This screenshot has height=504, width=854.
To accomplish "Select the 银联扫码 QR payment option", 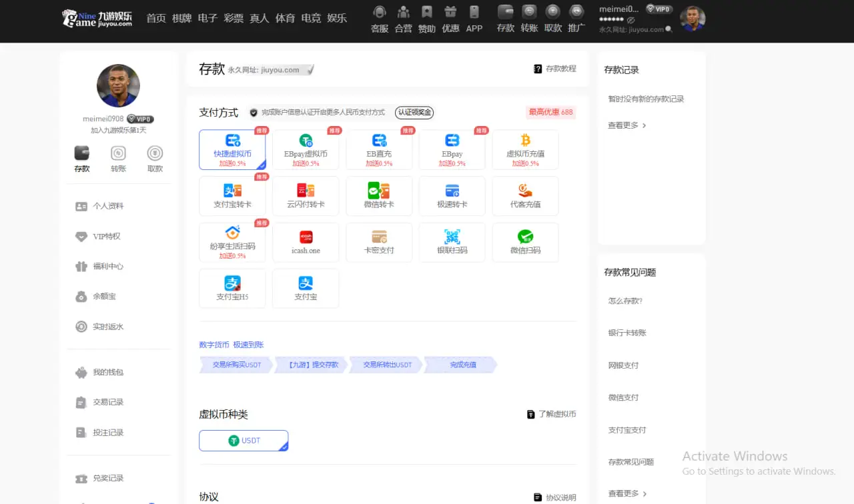I will pos(452,242).
